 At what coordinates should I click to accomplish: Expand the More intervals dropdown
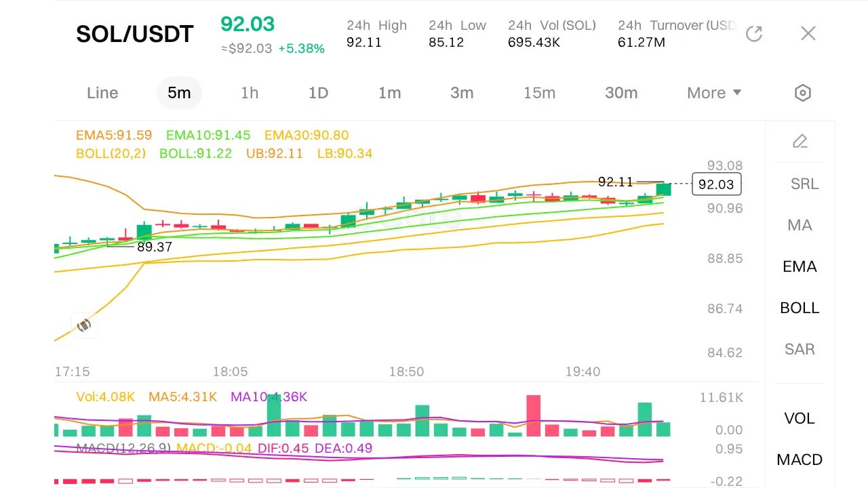714,93
